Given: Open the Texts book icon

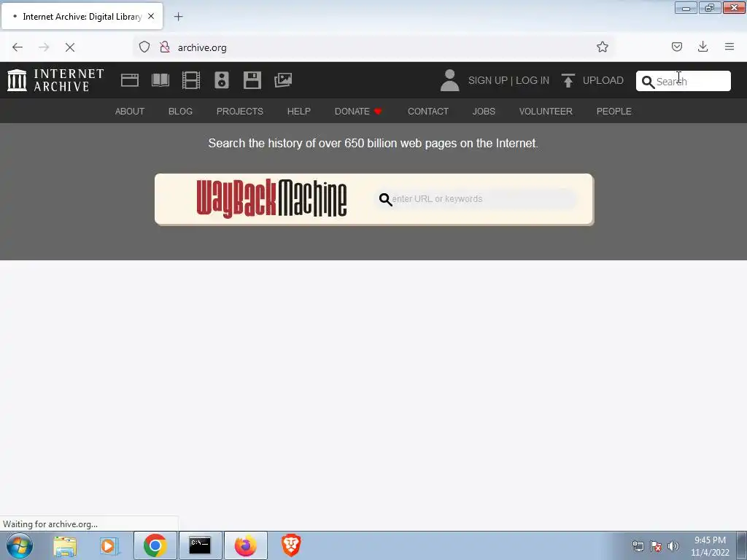Looking at the screenshot, I should click(160, 80).
